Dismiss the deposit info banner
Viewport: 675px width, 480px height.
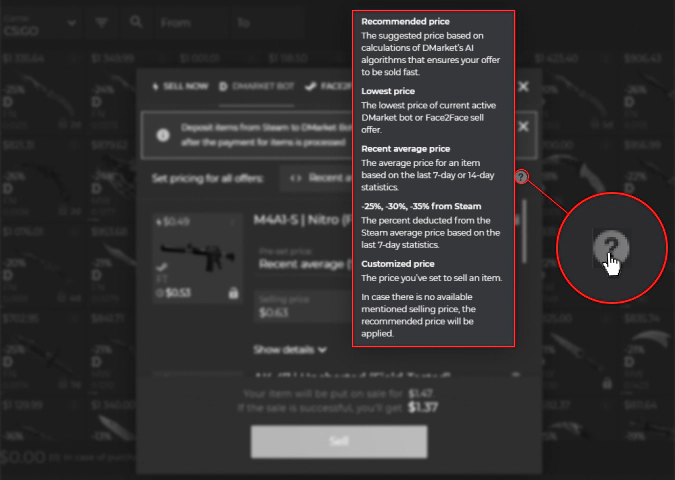click(x=523, y=127)
